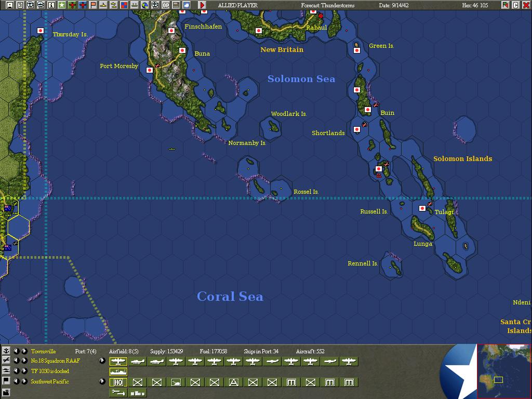The height and width of the screenshot is (399, 532).
Task: Open TF 1030 is docked link
Action: click(x=50, y=371)
